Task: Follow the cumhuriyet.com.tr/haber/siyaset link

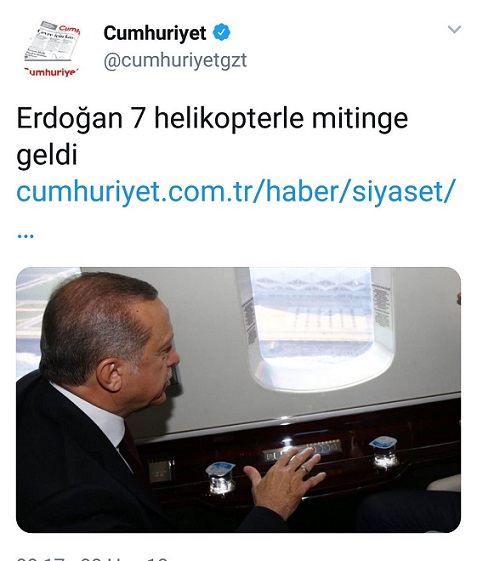Action: tap(236, 191)
